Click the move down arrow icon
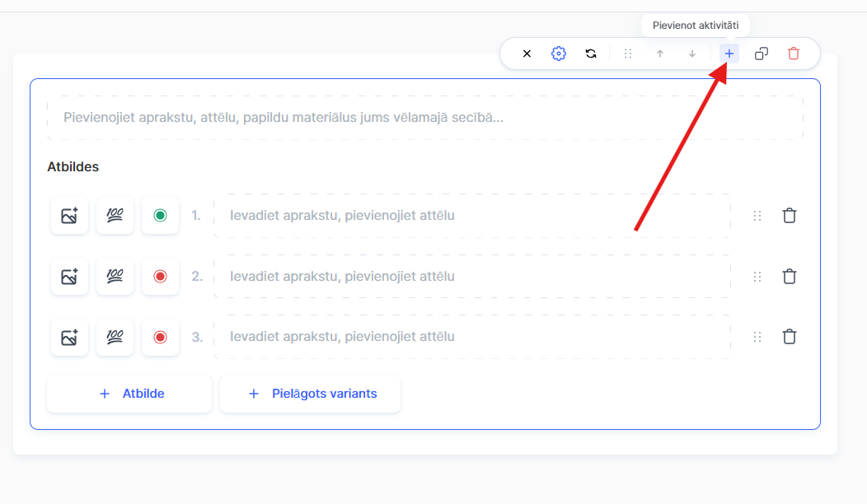The image size is (867, 504). [x=692, y=54]
